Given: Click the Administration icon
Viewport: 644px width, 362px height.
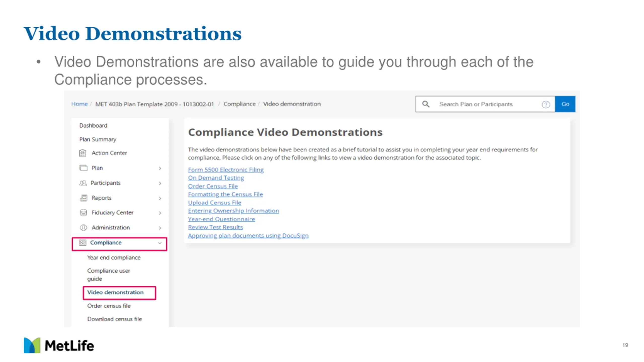Looking at the screenshot, I should click(x=83, y=228).
